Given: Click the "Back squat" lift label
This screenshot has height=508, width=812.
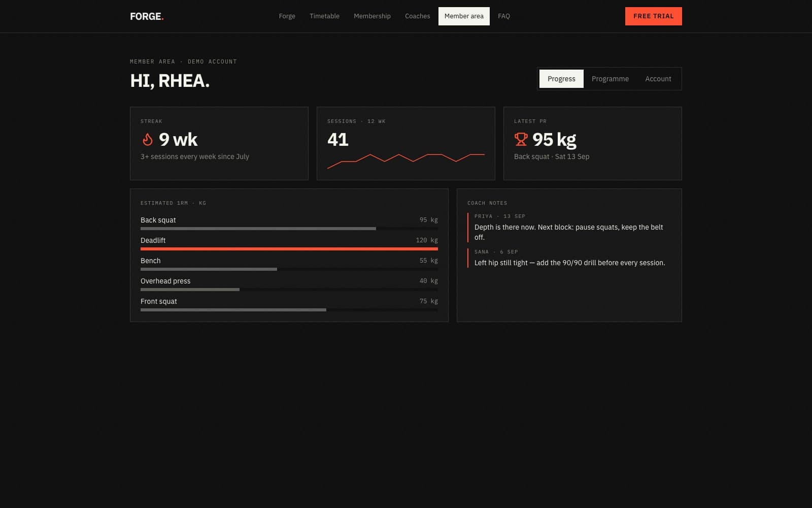Looking at the screenshot, I should tap(158, 220).
